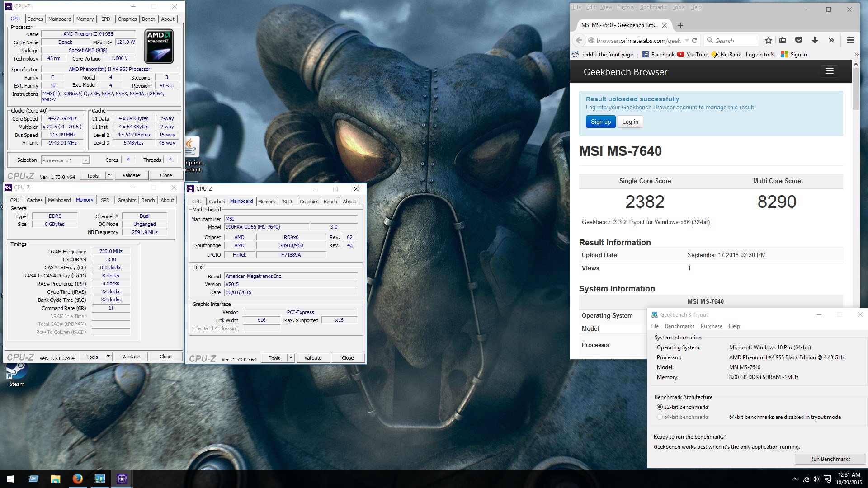Open URL history dropdown arrow

pos(687,41)
